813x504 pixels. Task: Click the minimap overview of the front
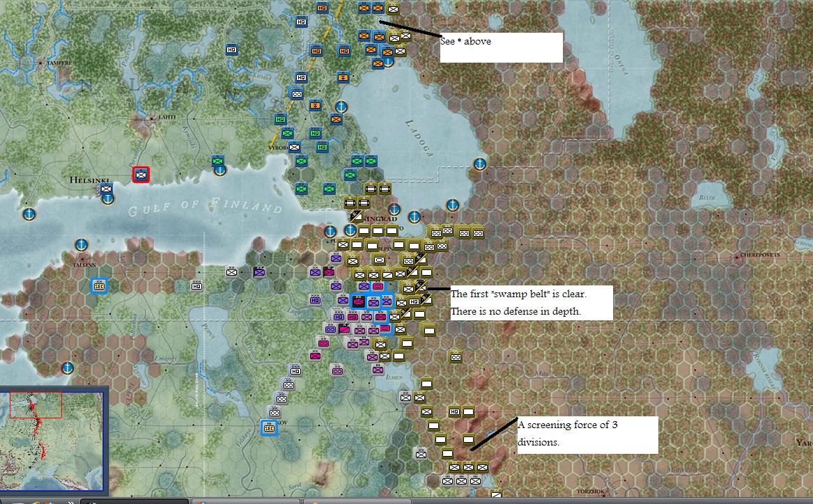[x=52, y=440]
